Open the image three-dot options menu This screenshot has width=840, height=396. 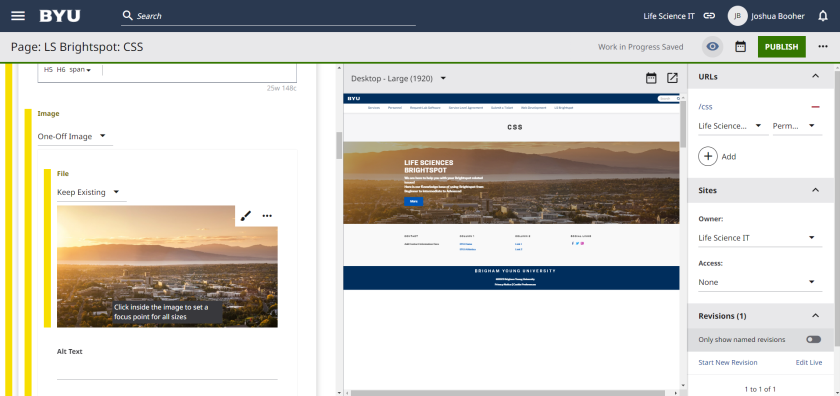click(x=267, y=216)
